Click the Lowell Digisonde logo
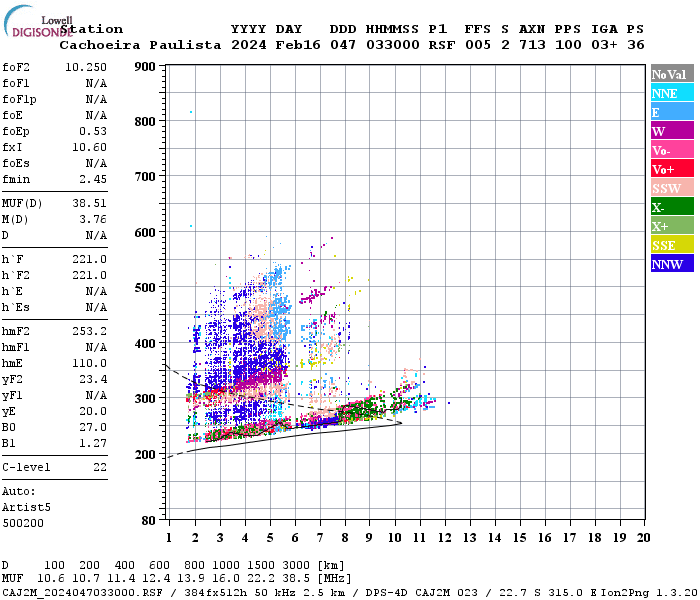The height and width of the screenshot is (600, 700). (x=38, y=21)
